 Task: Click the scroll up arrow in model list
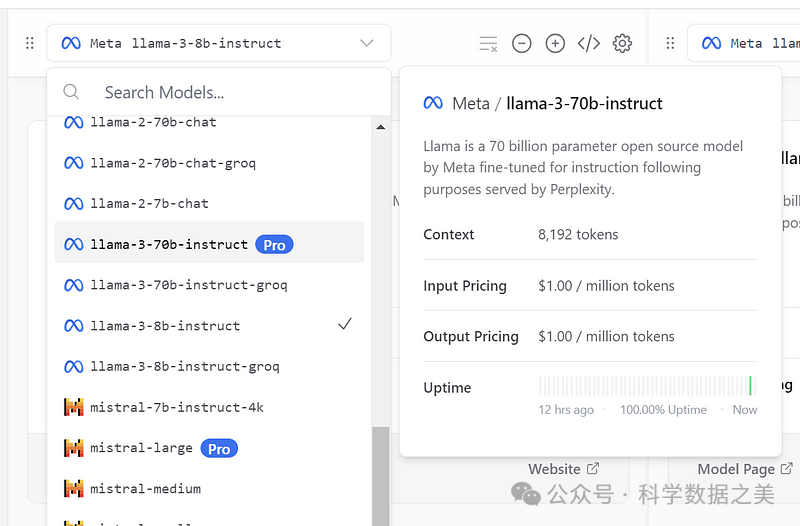(x=380, y=127)
